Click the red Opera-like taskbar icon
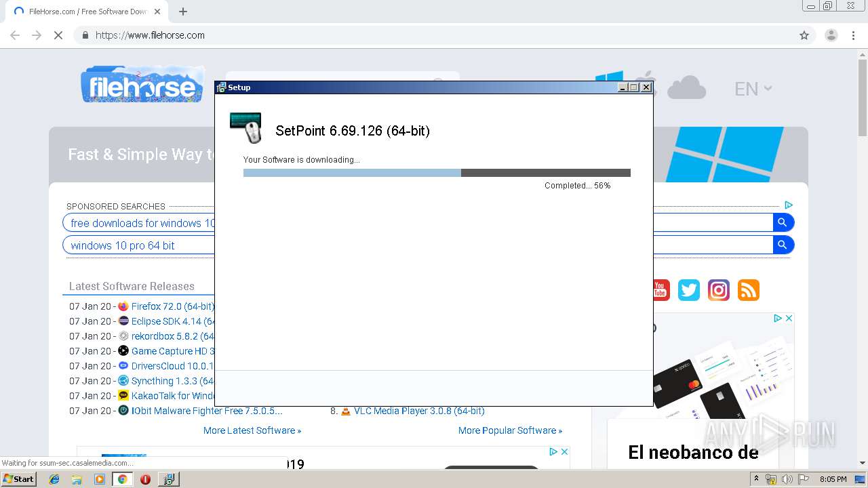This screenshot has width=868, height=488. [x=145, y=479]
